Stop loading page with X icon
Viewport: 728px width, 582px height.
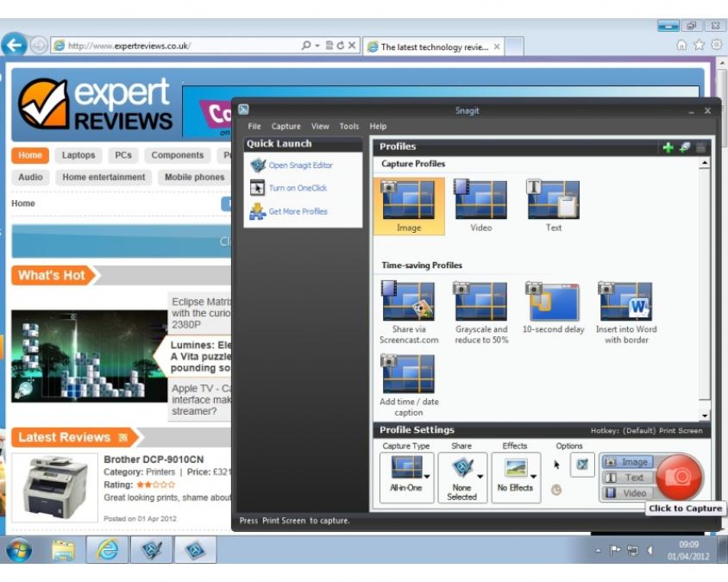[x=352, y=45]
